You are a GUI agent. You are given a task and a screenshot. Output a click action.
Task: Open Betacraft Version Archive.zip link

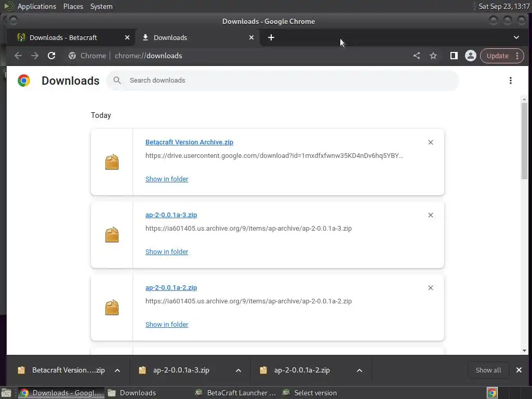tap(189, 142)
